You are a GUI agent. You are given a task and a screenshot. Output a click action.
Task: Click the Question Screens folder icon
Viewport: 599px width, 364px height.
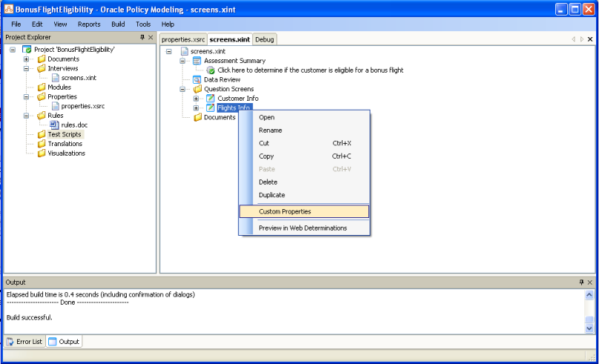(197, 89)
